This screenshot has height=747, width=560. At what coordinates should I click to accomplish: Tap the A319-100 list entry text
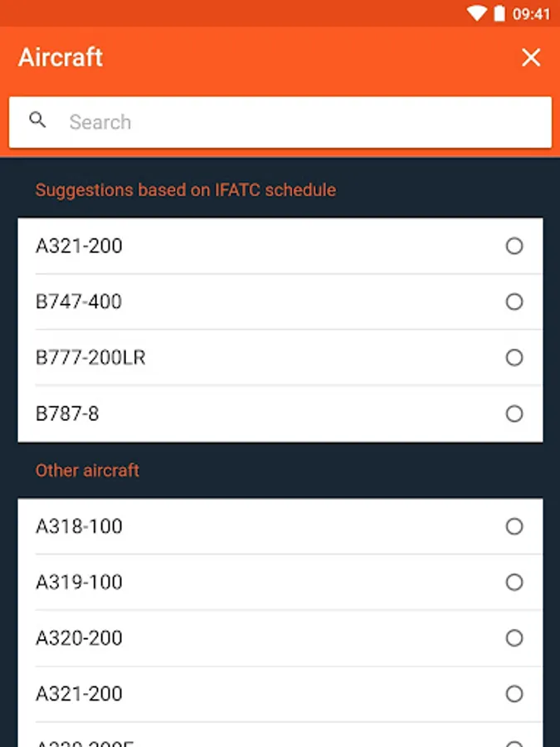pos(79,582)
